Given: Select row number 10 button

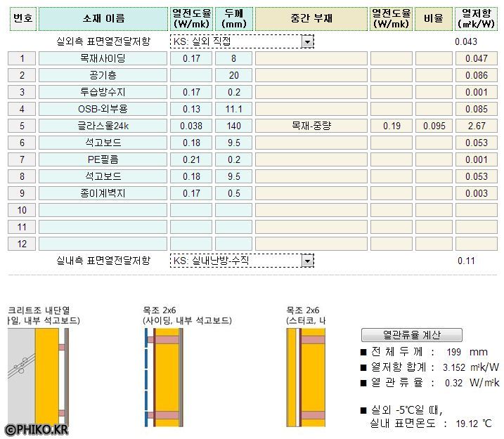Looking at the screenshot, I should (x=22, y=210).
